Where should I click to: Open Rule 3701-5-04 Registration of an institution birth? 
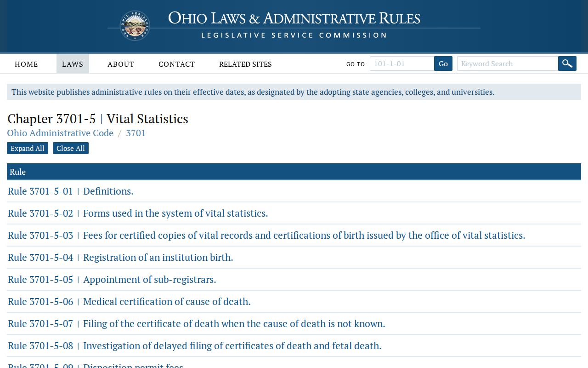pos(120,257)
